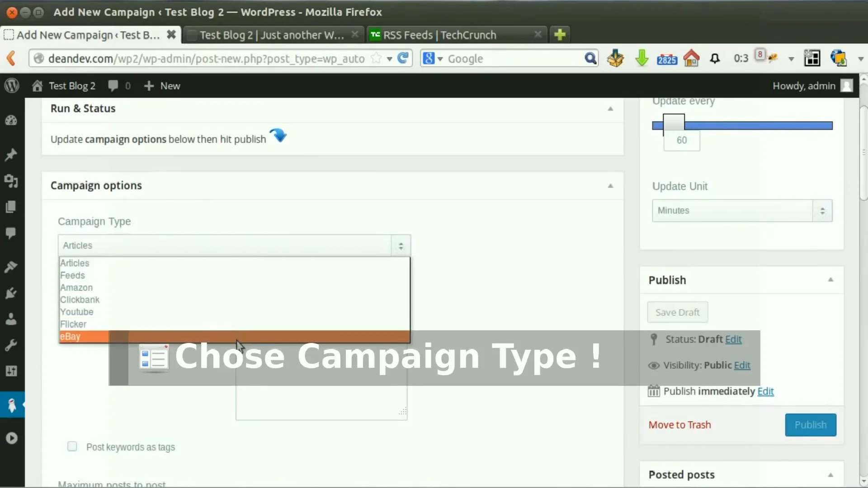This screenshot has width=868, height=488.
Task: Open the notification bell in browser toolbar
Action: (x=715, y=58)
